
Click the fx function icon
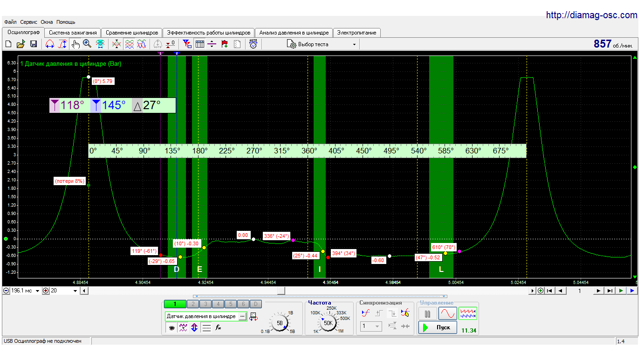tap(218, 328)
